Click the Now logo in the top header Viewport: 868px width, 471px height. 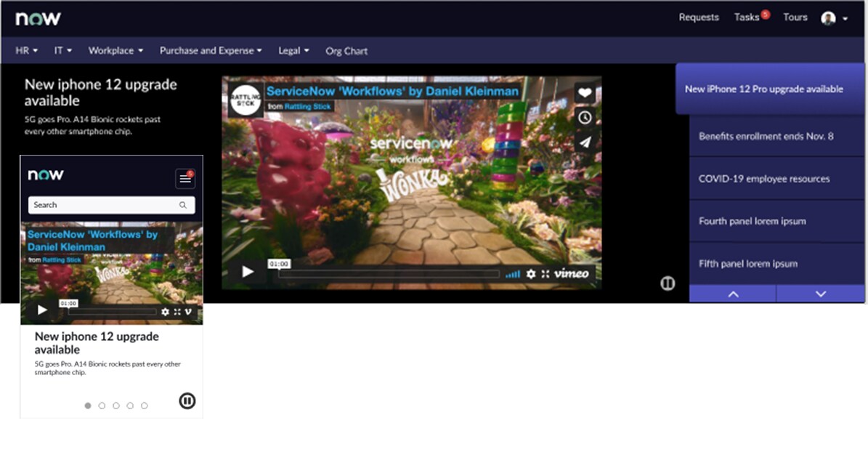38,19
